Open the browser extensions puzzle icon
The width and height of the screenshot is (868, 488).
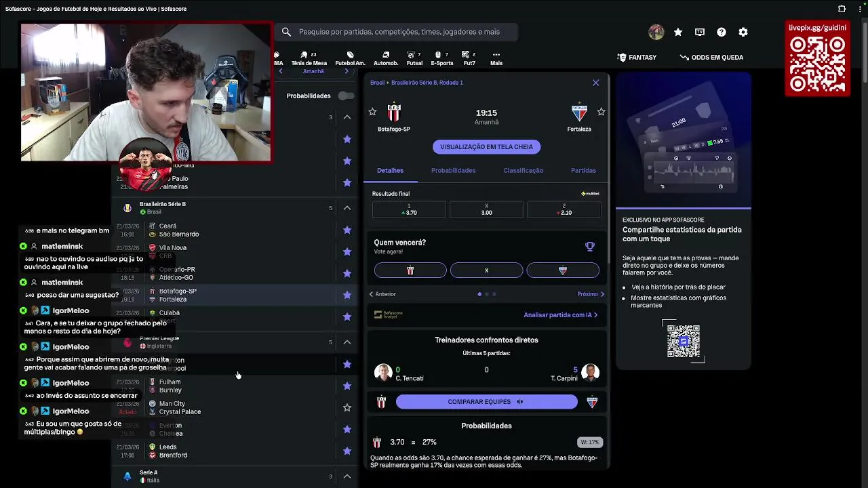coord(842,9)
